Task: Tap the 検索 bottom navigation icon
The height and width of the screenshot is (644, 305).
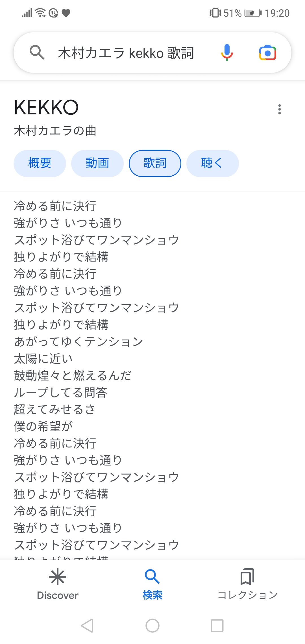Action: pos(152,577)
